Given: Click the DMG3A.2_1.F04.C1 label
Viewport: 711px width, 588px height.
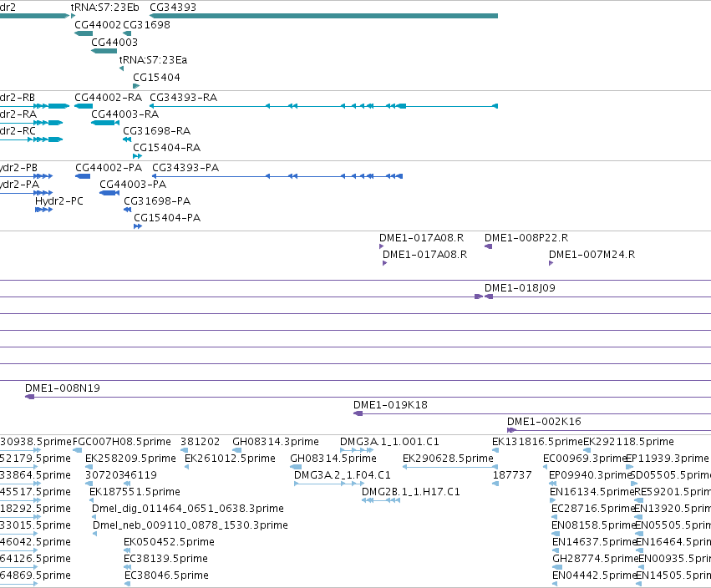Looking at the screenshot, I should coord(343,475).
